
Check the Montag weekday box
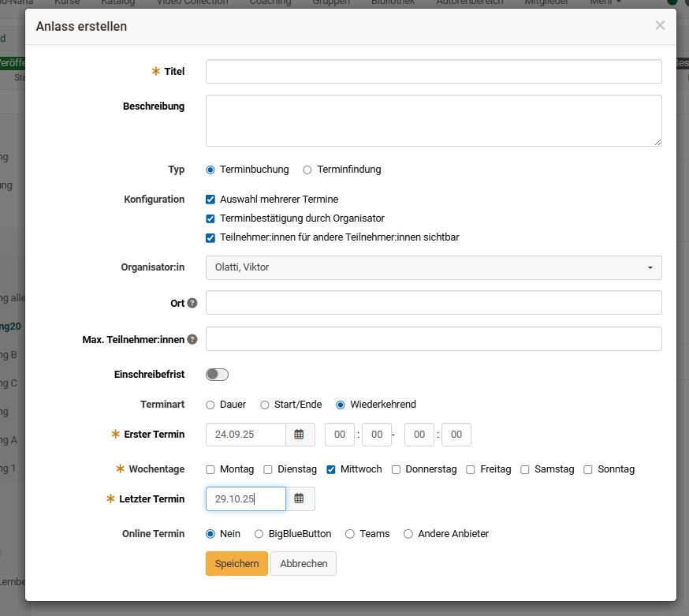tap(210, 469)
